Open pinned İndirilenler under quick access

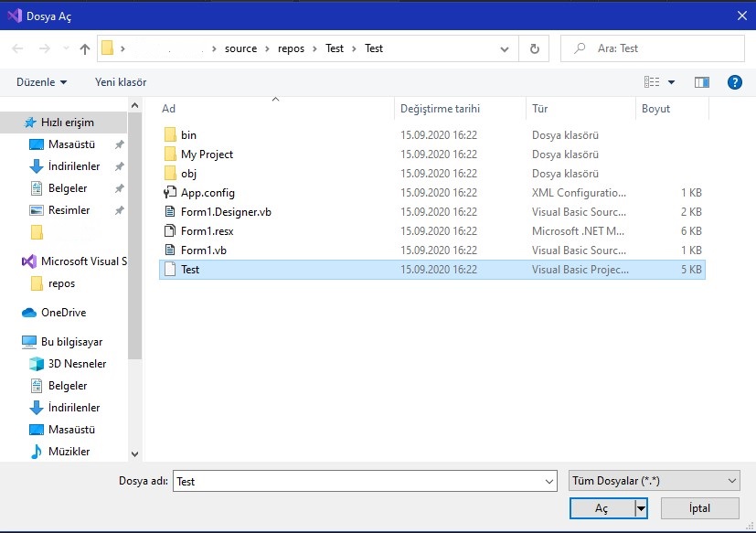[x=74, y=165]
